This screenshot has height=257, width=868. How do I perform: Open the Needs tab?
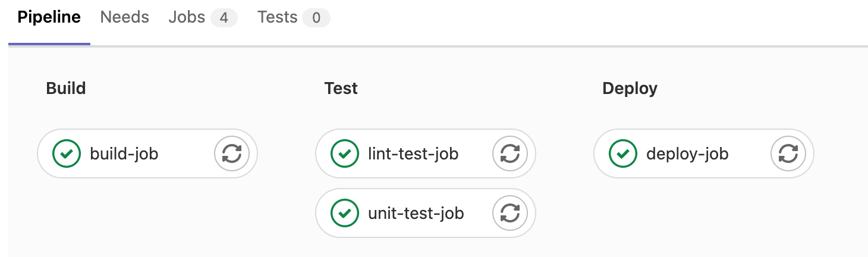pyautogui.click(x=124, y=17)
